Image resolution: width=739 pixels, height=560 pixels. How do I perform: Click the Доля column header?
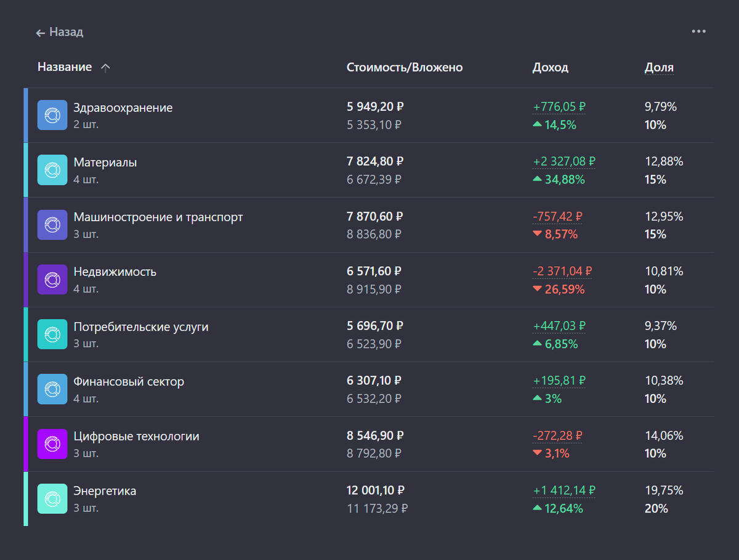click(658, 67)
